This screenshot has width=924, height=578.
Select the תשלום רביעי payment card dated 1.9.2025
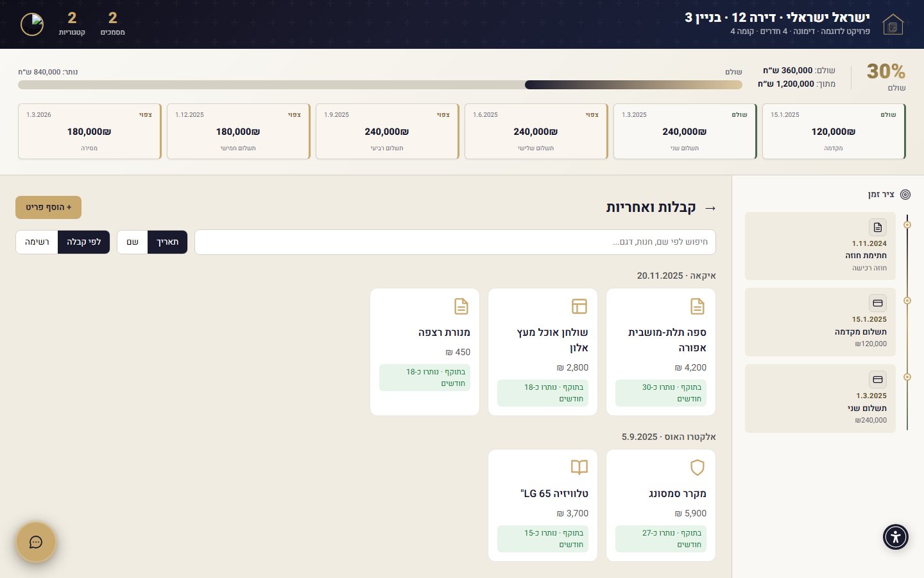388,132
